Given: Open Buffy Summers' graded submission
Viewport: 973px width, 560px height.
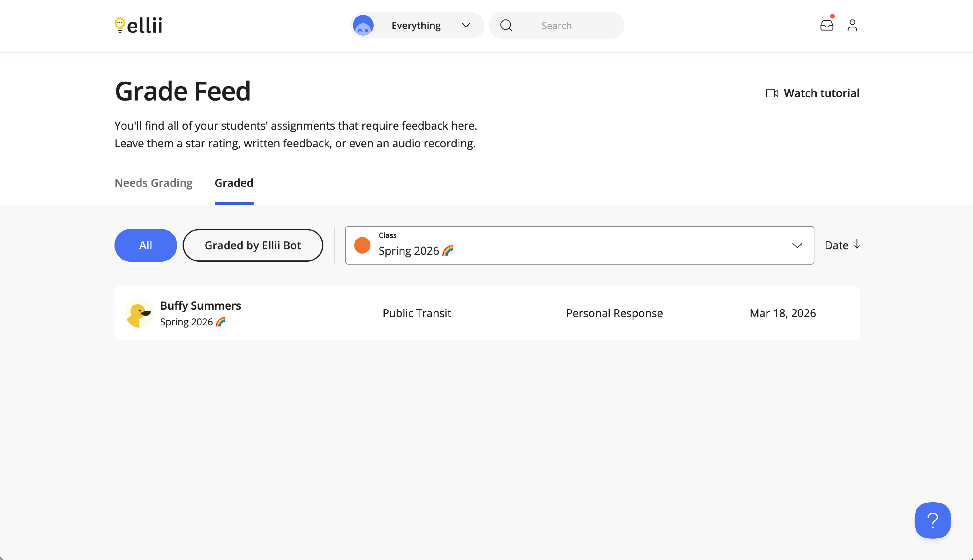Looking at the screenshot, I should [486, 313].
